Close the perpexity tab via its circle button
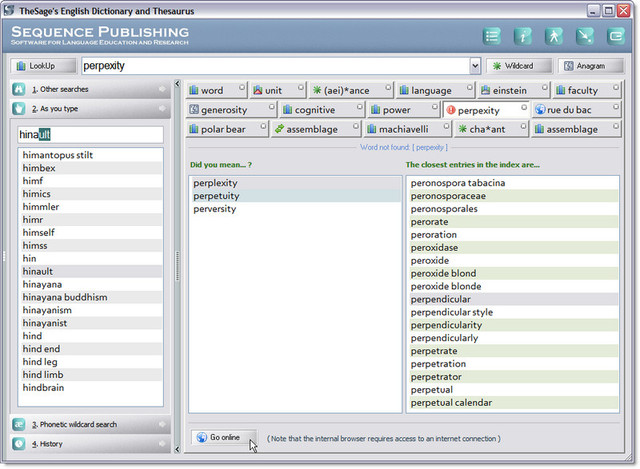Screen dimensions: 640x469 [524, 107]
